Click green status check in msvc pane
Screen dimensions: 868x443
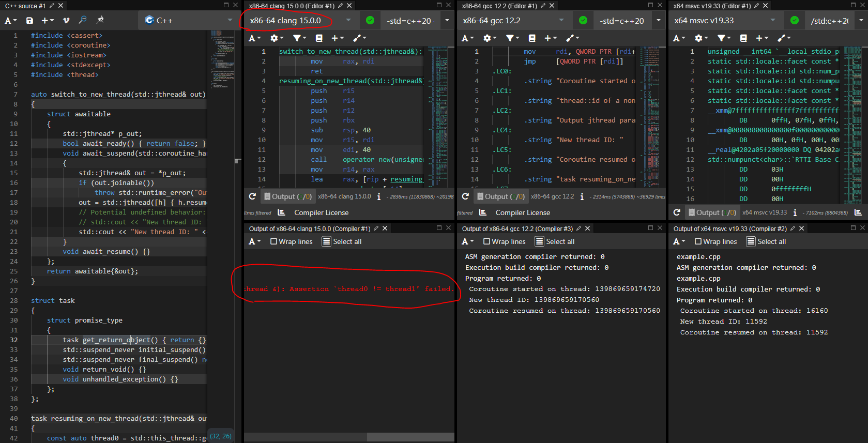(x=795, y=21)
